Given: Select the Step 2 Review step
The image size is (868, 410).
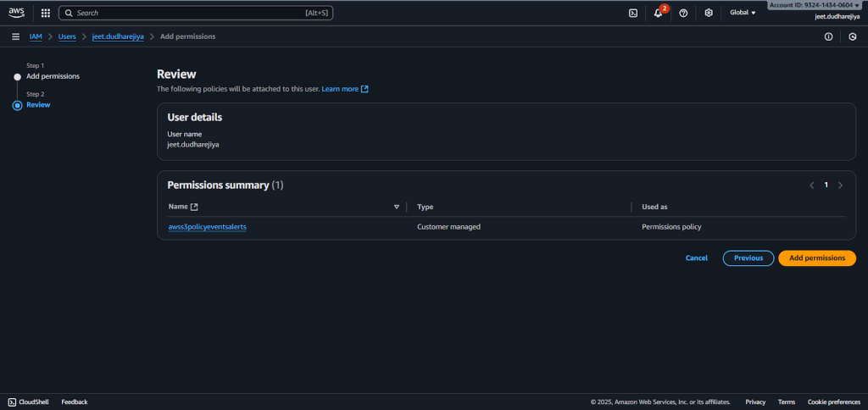Looking at the screenshot, I should 38,104.
